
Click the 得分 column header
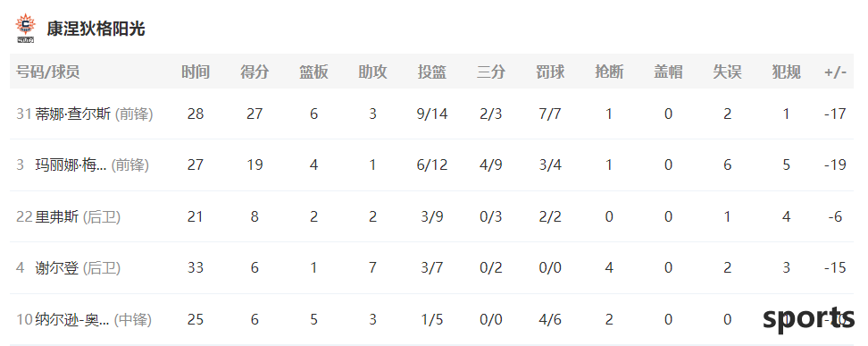point(255,72)
